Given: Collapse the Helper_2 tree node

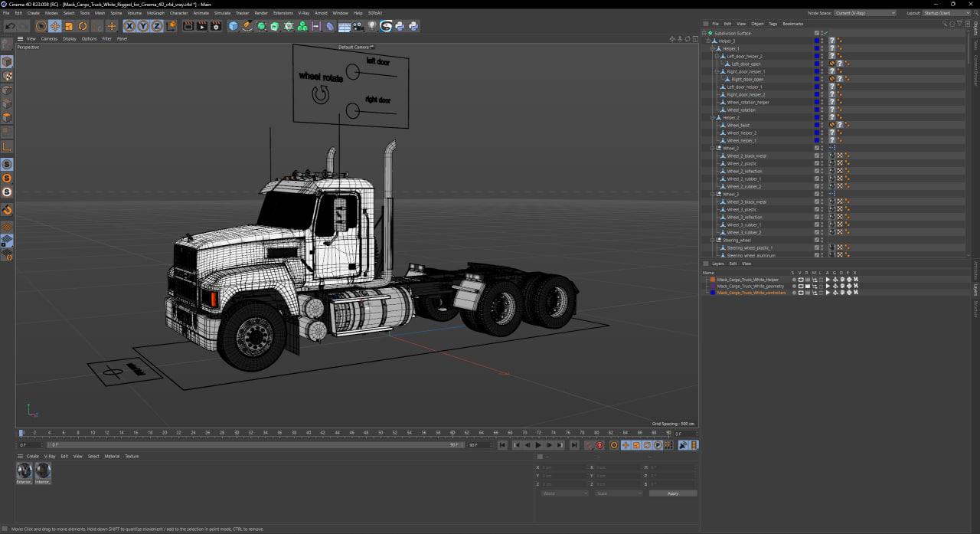Looking at the screenshot, I should click(712, 117).
